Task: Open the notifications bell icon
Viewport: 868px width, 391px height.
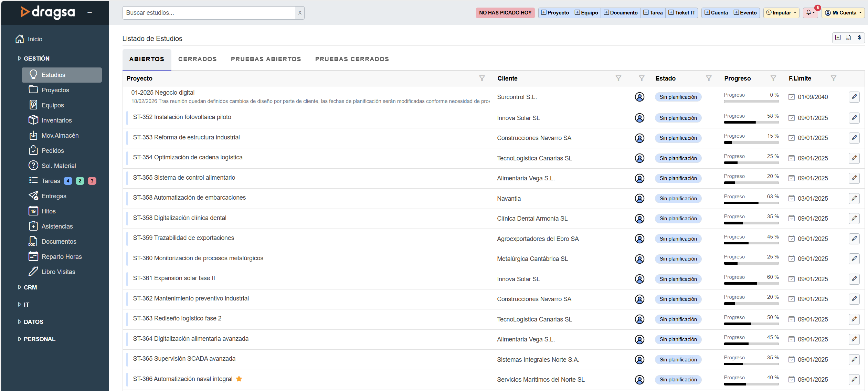Action: coord(809,13)
